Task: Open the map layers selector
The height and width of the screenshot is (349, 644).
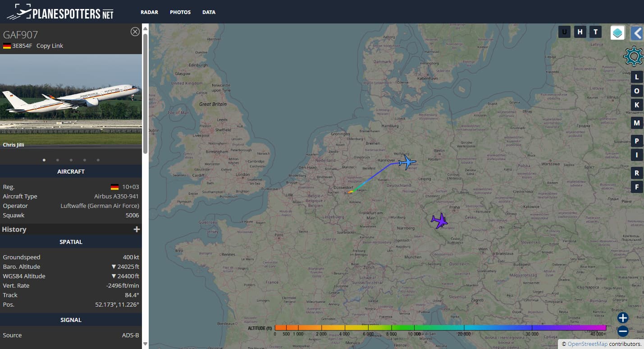Action: pos(617,32)
